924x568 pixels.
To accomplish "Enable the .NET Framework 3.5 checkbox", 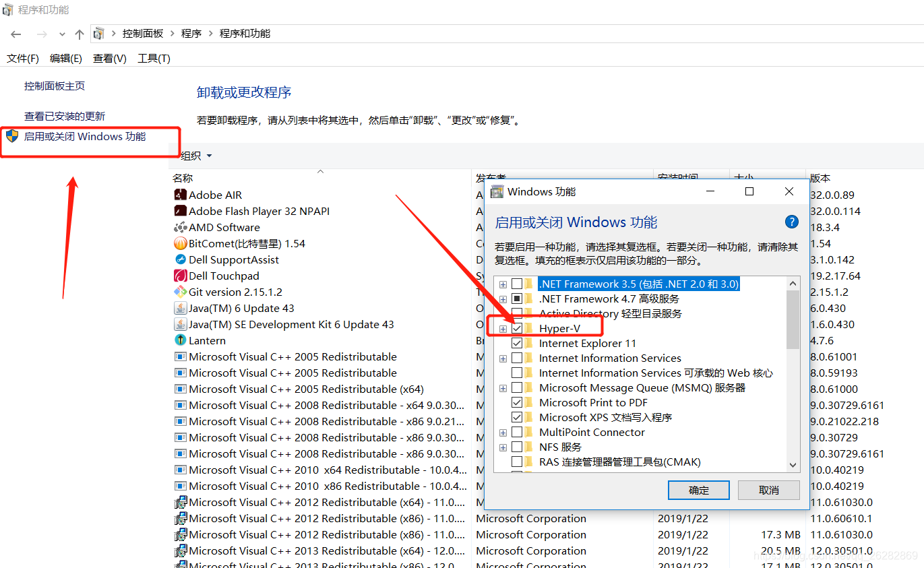I will coord(517,284).
